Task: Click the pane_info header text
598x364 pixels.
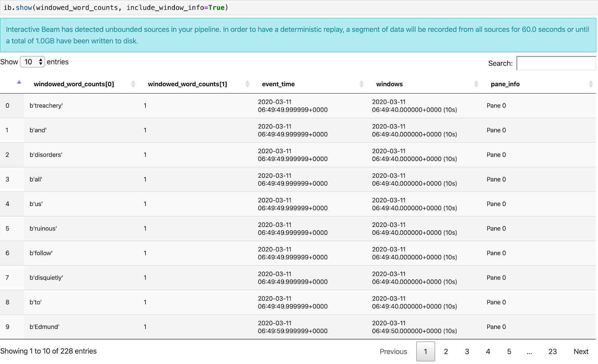Action: [x=505, y=84]
